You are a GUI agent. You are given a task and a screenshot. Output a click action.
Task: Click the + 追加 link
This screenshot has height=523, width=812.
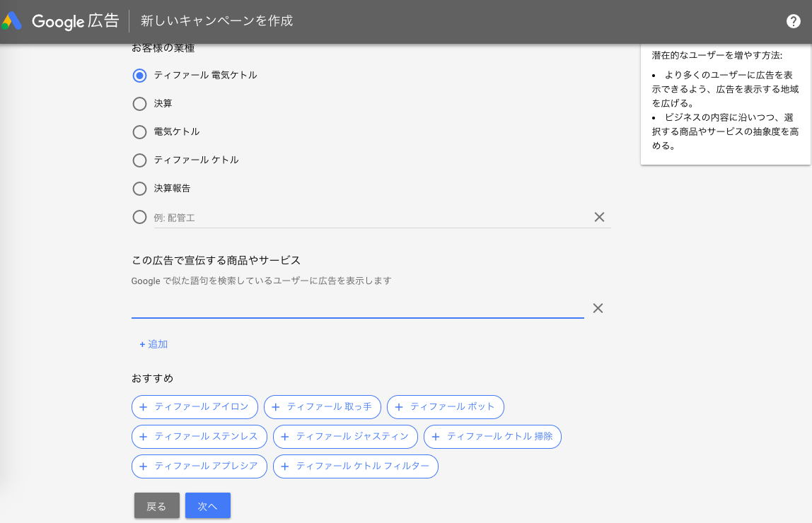(153, 344)
